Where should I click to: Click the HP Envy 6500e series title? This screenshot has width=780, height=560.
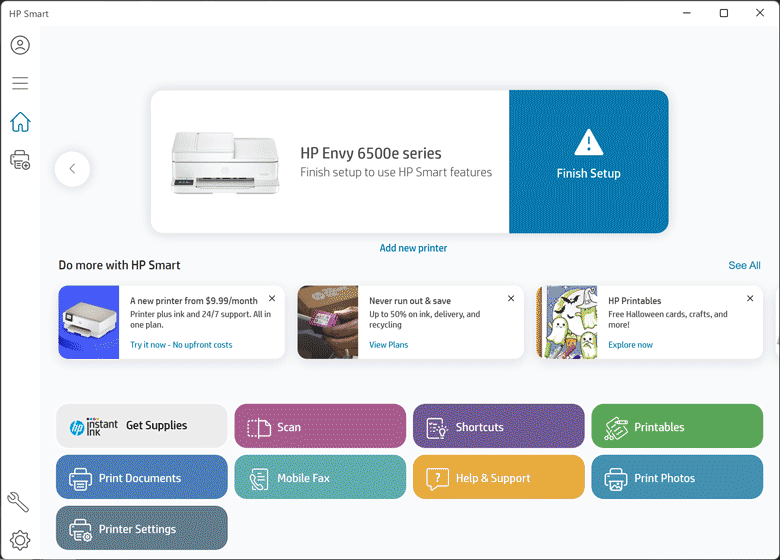point(371,153)
